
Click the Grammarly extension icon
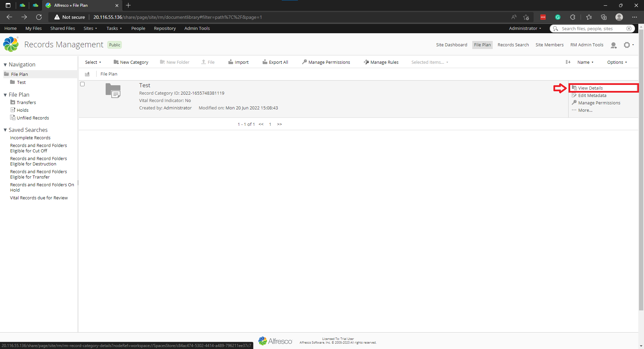(558, 17)
